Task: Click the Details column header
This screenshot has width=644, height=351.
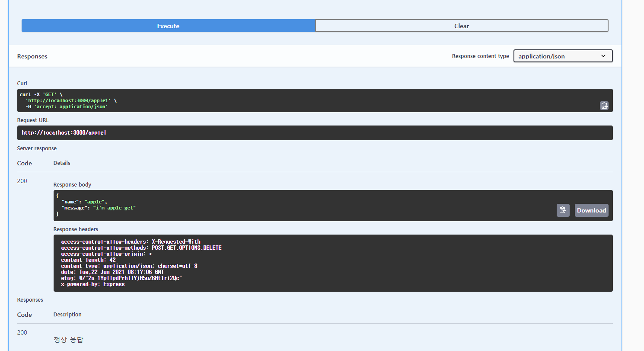Action: 62,163
